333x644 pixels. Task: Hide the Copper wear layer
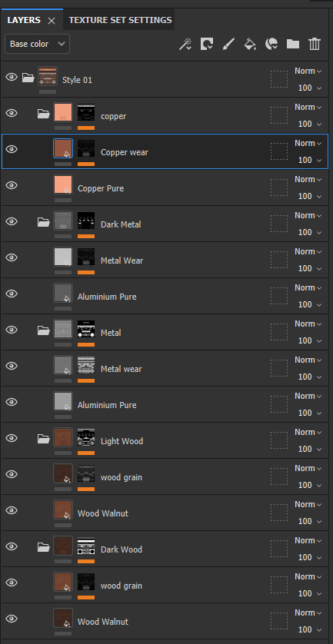pos(12,149)
